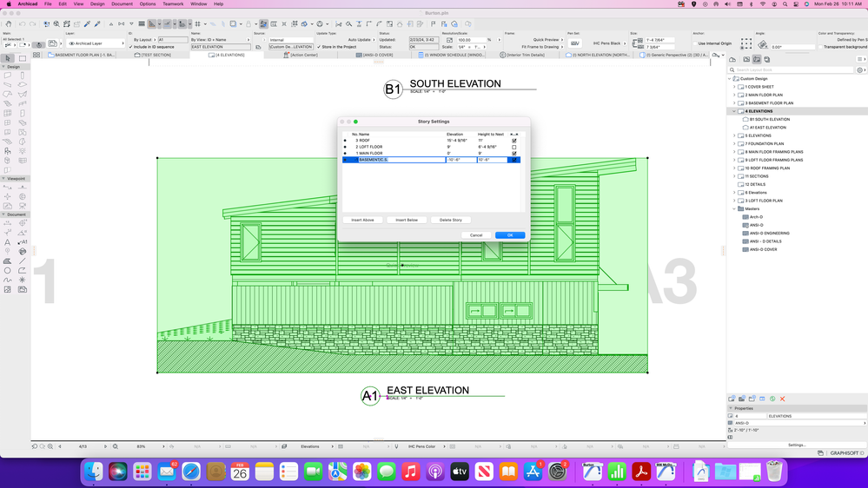Collapse the 4 ELEVATIONS subset
Viewport: 868px width, 488px height.
tap(734, 111)
